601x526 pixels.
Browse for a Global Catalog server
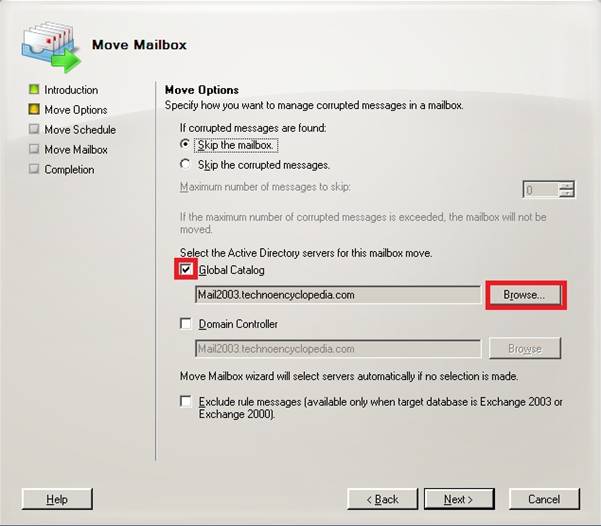point(525,295)
